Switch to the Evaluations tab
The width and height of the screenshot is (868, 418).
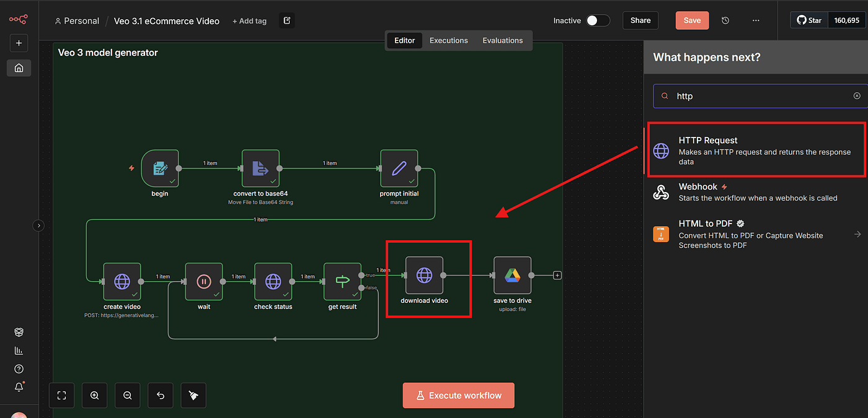pos(502,40)
